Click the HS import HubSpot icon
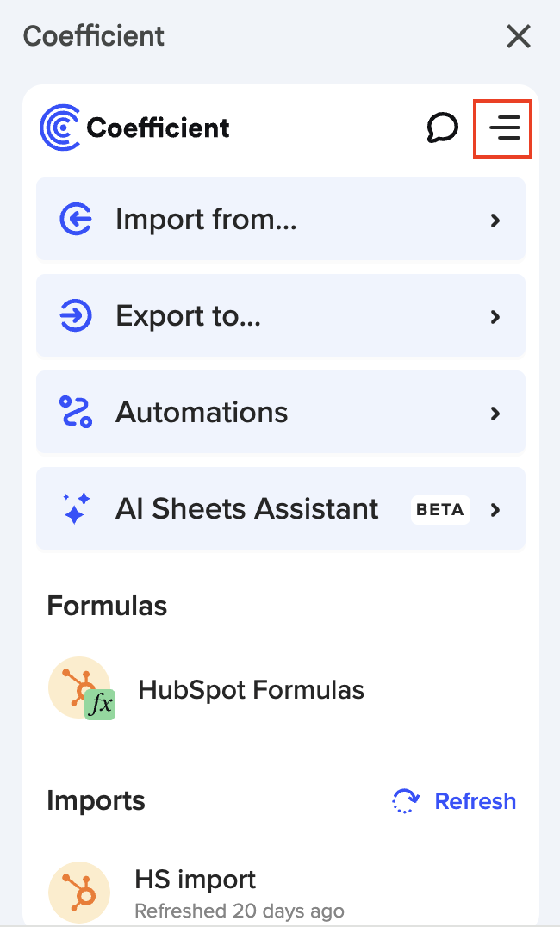 click(x=79, y=891)
